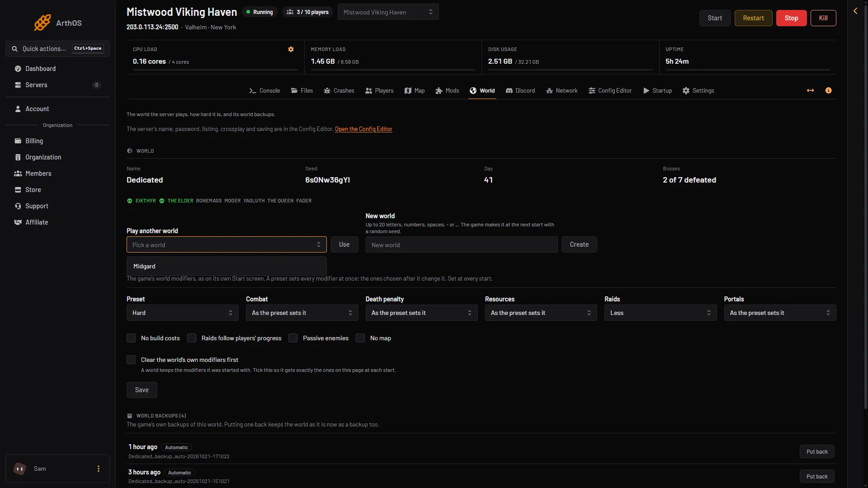This screenshot has width=868, height=488.
Task: Toggle the width expand arrows icon
Action: click(811, 91)
